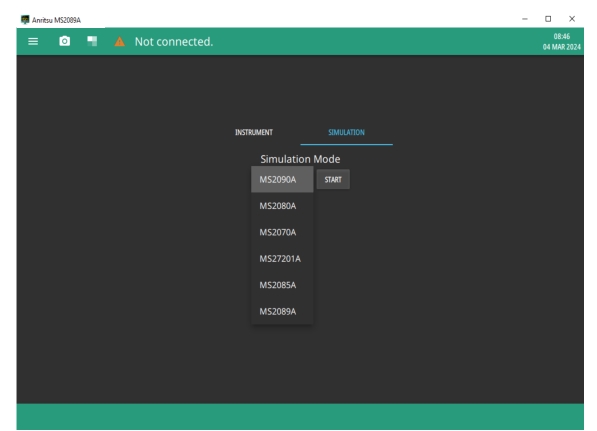
Task: Choose MS27201A from the dropdown list
Action: [x=282, y=259]
